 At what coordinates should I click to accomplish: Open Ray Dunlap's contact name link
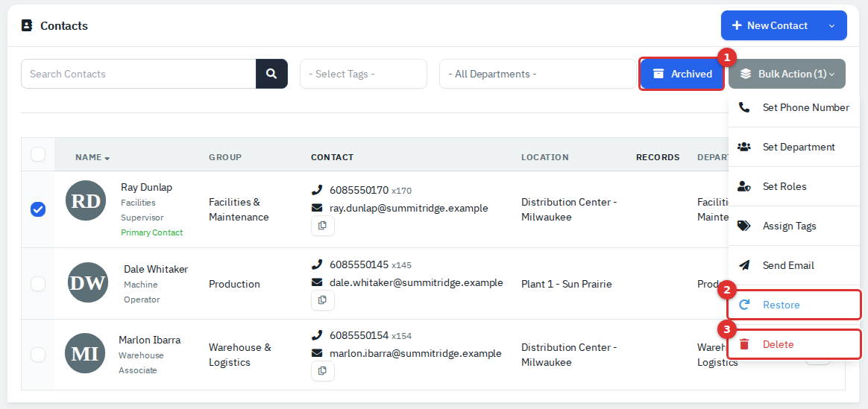[147, 187]
